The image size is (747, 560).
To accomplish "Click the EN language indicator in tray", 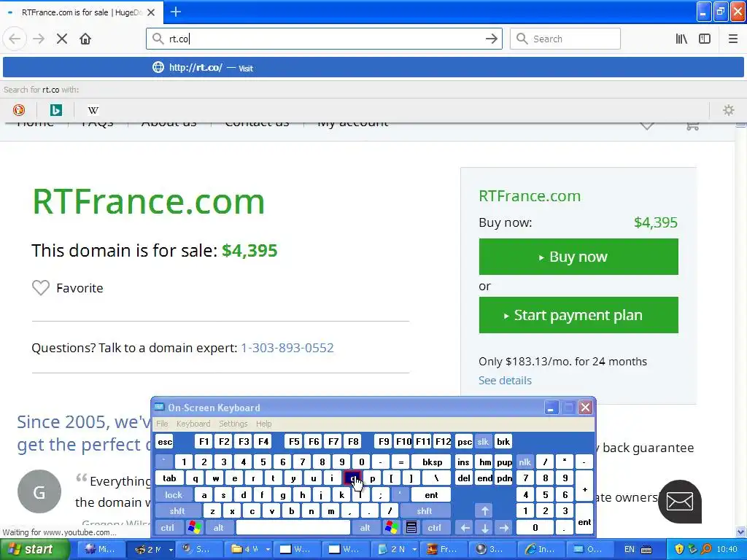I will [x=630, y=549].
